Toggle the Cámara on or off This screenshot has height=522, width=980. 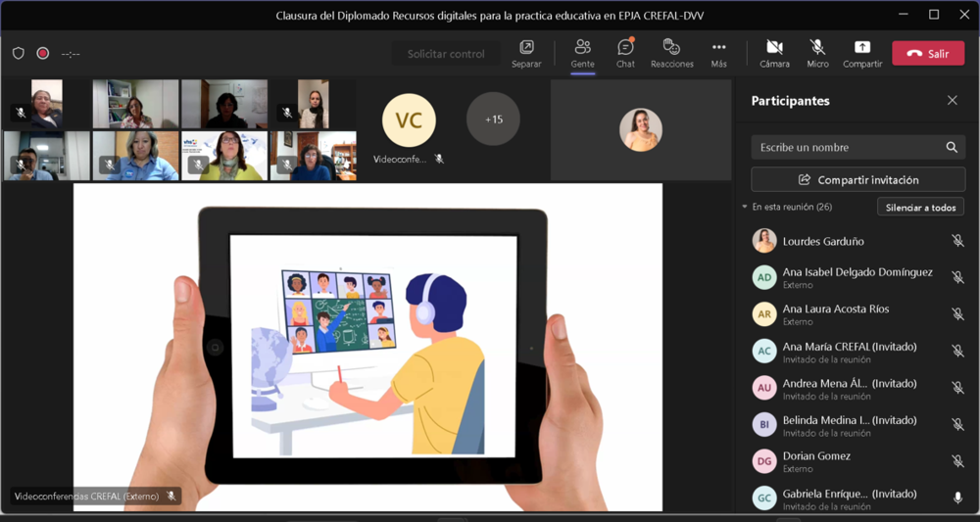pyautogui.click(x=774, y=53)
